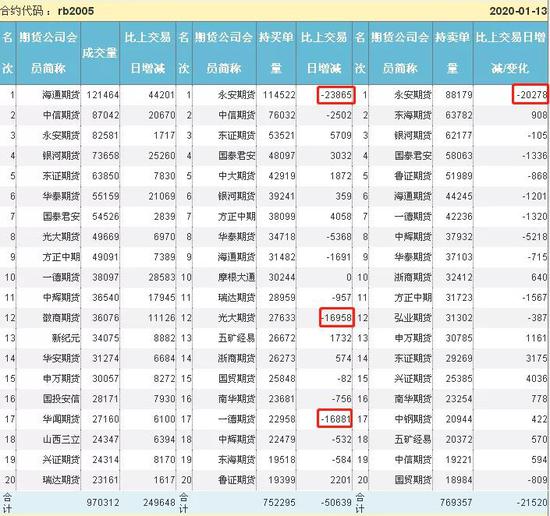
Task: Click total volume 970312
Action: (103, 503)
